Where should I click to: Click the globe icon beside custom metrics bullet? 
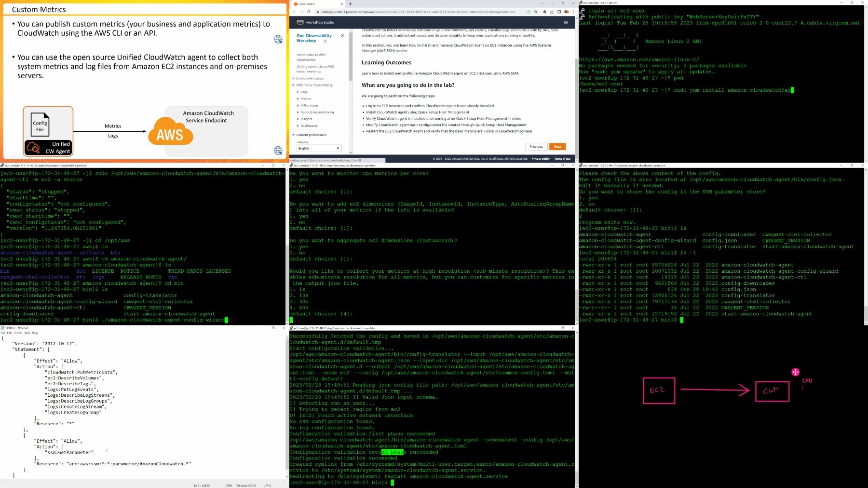coord(278,39)
